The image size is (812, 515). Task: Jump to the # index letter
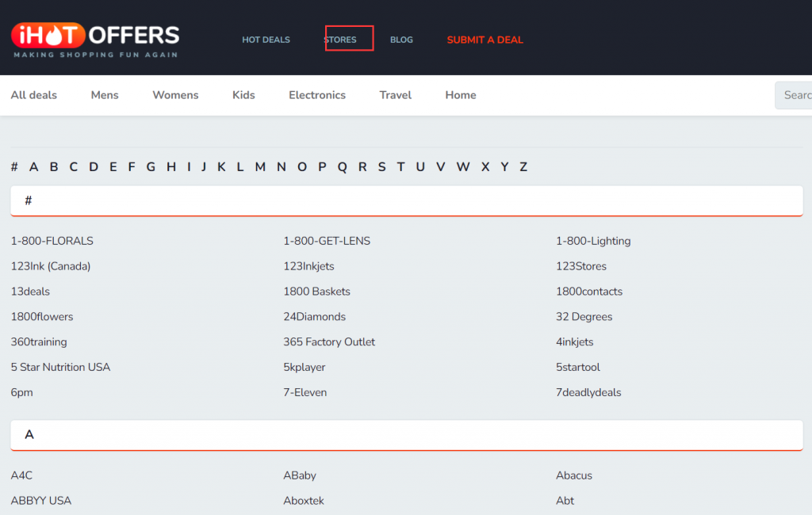tap(14, 166)
